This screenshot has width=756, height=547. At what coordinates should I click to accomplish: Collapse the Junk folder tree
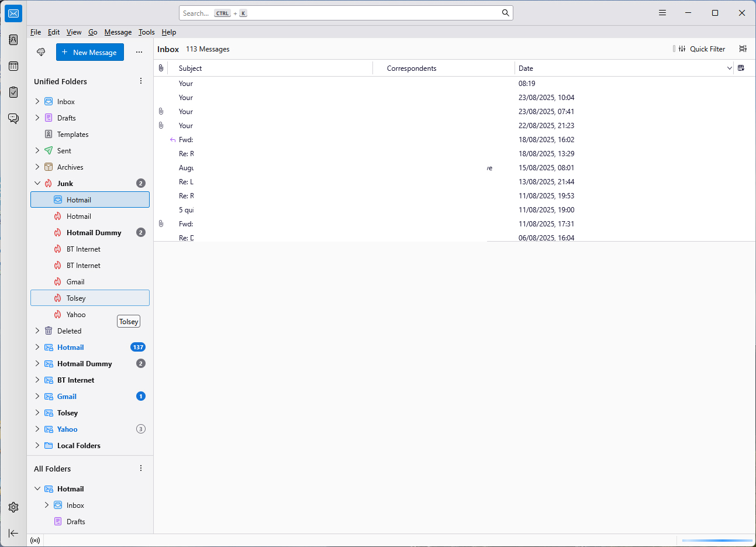click(37, 183)
